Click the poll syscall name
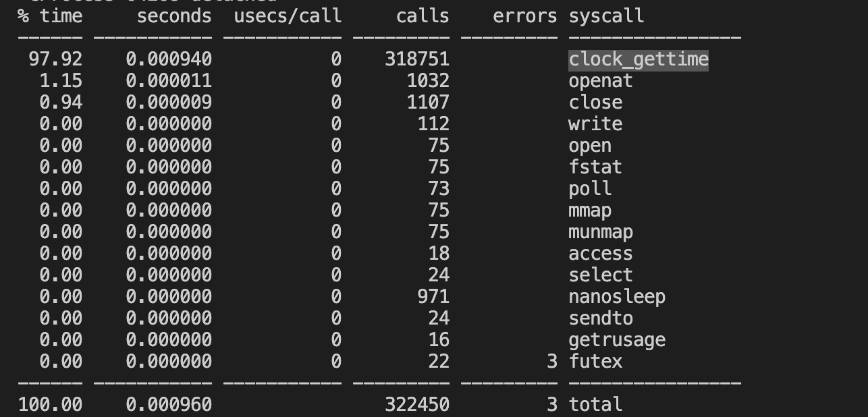The width and height of the screenshot is (868, 417). point(590,189)
